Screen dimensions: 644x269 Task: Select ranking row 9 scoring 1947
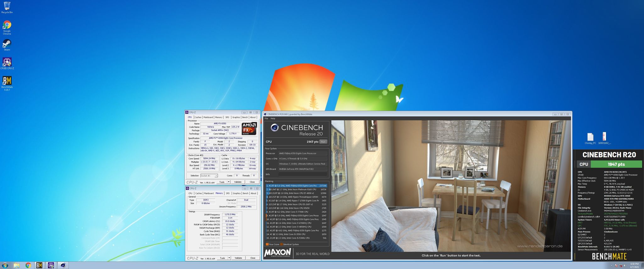[297, 216]
